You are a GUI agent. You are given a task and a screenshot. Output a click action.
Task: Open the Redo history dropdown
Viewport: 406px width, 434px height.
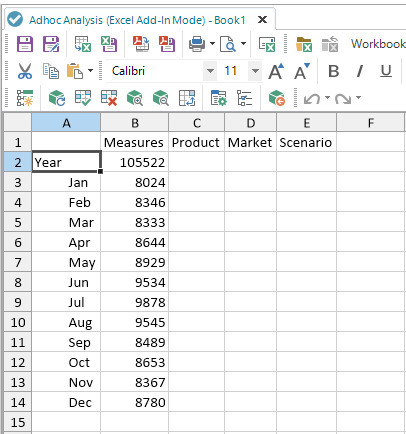pyautogui.click(x=358, y=97)
